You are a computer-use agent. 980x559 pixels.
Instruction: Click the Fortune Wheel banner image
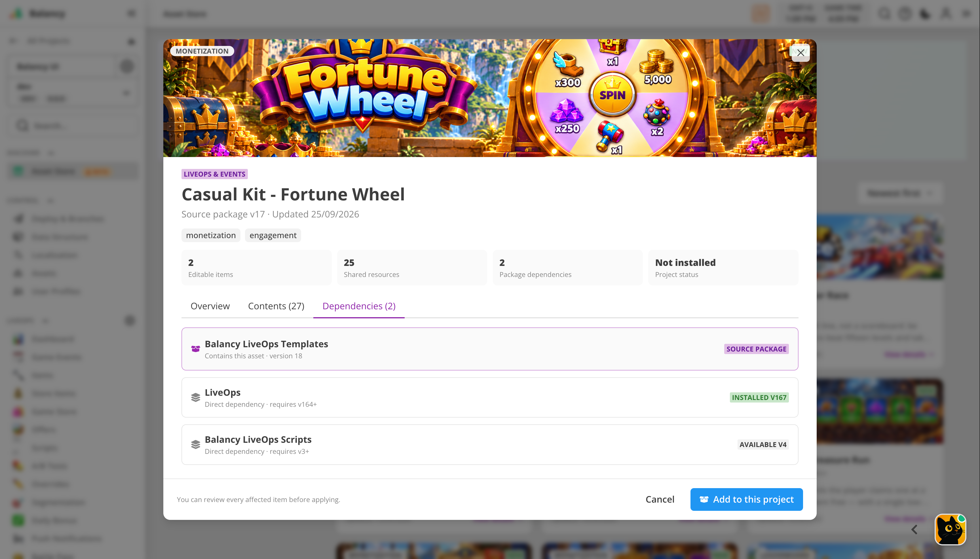pos(490,98)
